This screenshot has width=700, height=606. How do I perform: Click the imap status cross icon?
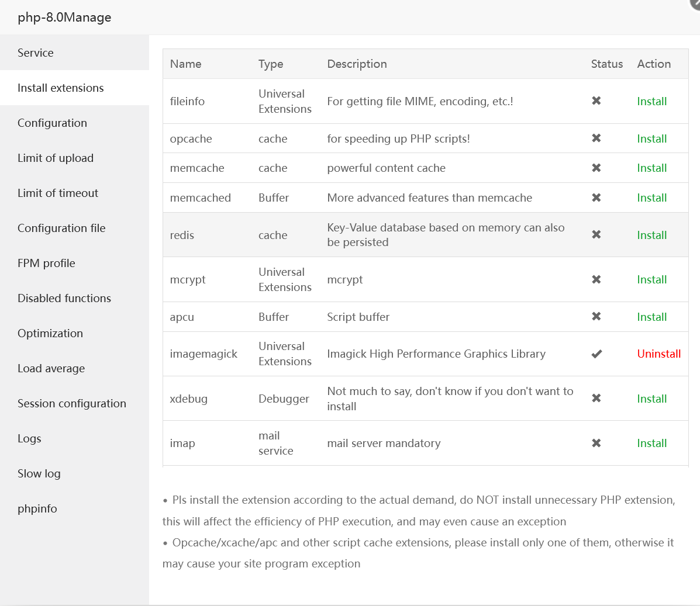pyautogui.click(x=596, y=443)
